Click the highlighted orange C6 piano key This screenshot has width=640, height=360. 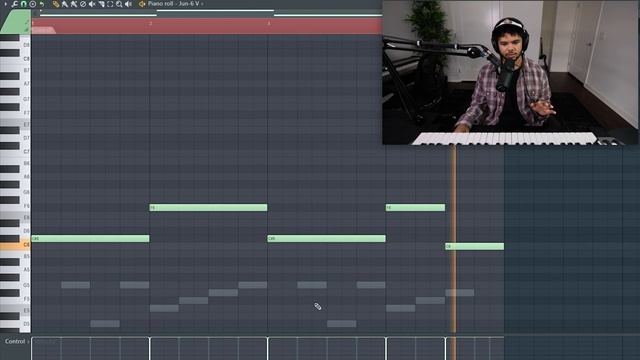[x=15, y=245]
